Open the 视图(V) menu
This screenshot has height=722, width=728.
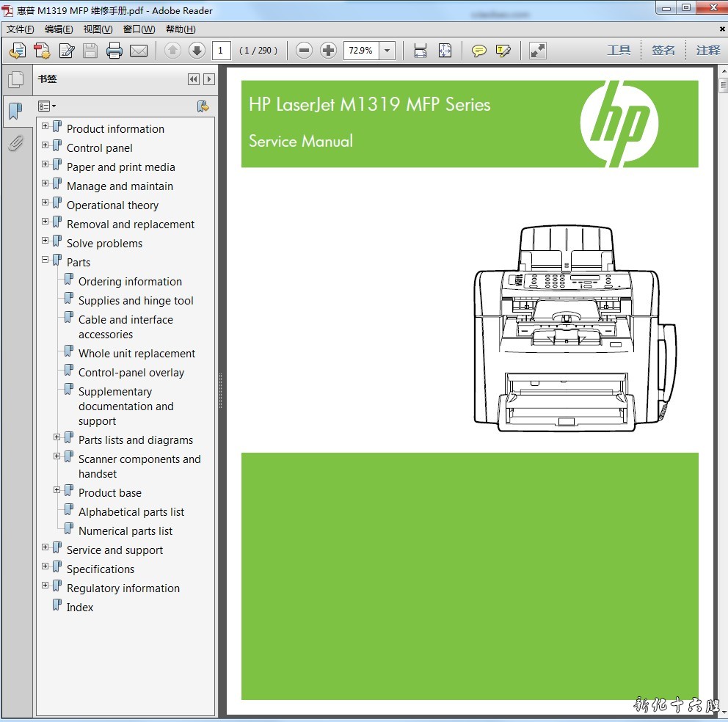(x=98, y=29)
